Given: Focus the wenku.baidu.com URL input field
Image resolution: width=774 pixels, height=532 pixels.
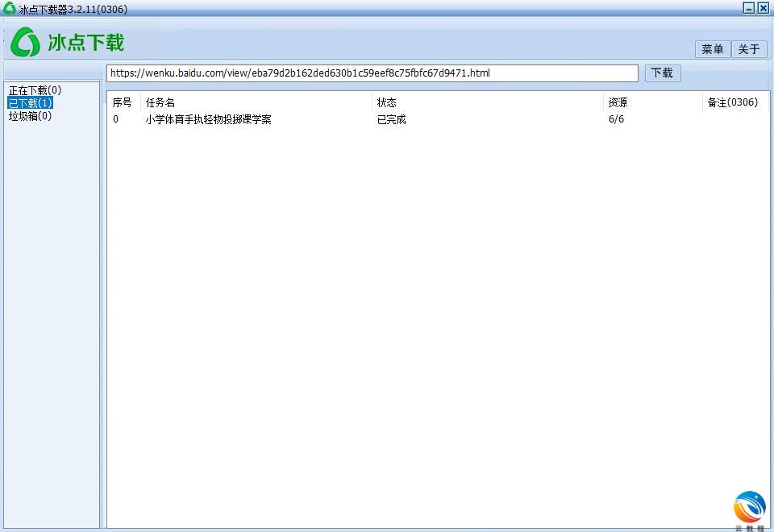Looking at the screenshot, I should (371, 73).
